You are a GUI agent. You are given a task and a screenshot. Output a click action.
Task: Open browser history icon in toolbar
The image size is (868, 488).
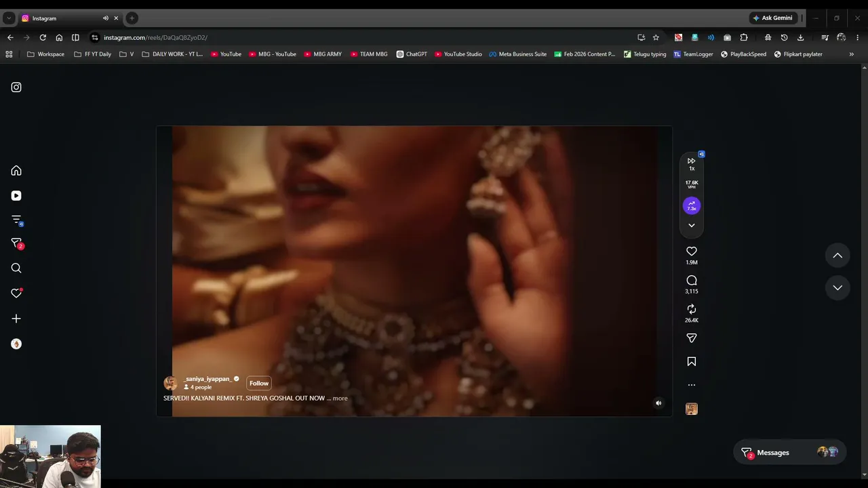click(x=784, y=38)
